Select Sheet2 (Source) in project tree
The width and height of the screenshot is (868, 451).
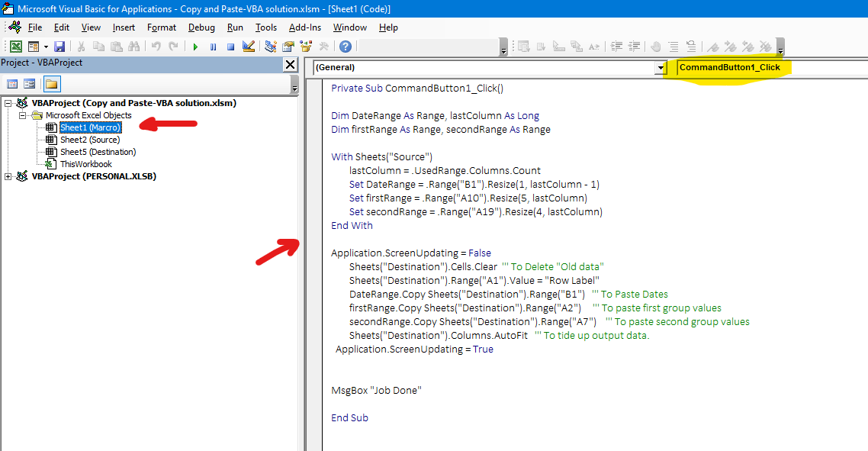click(90, 140)
